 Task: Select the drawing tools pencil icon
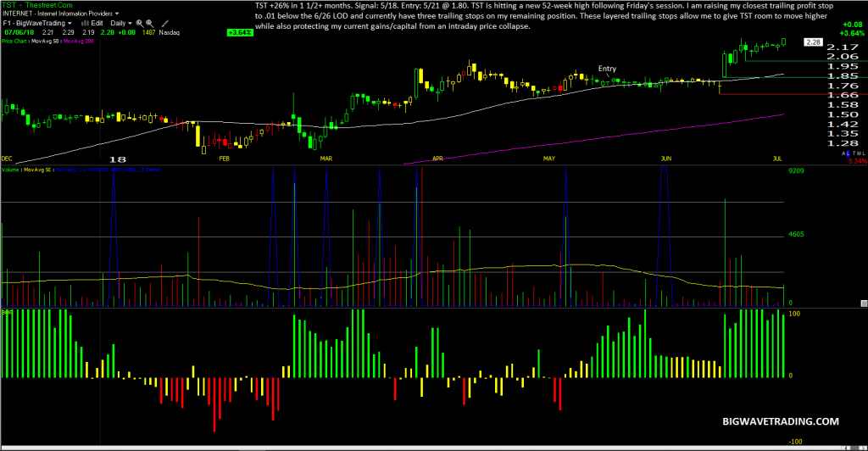[x=165, y=23]
